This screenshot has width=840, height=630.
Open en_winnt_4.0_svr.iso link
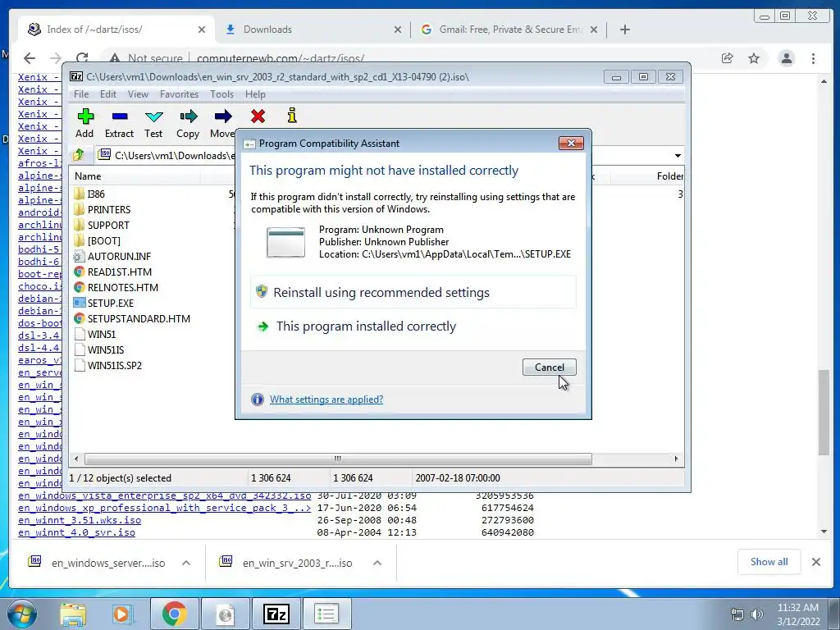(x=76, y=532)
